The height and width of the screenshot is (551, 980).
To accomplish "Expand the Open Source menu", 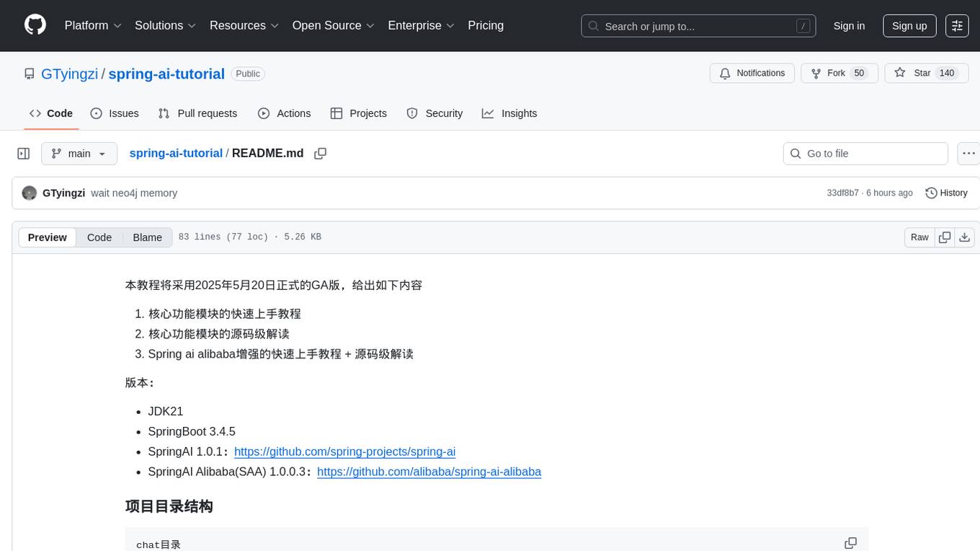I will [334, 25].
